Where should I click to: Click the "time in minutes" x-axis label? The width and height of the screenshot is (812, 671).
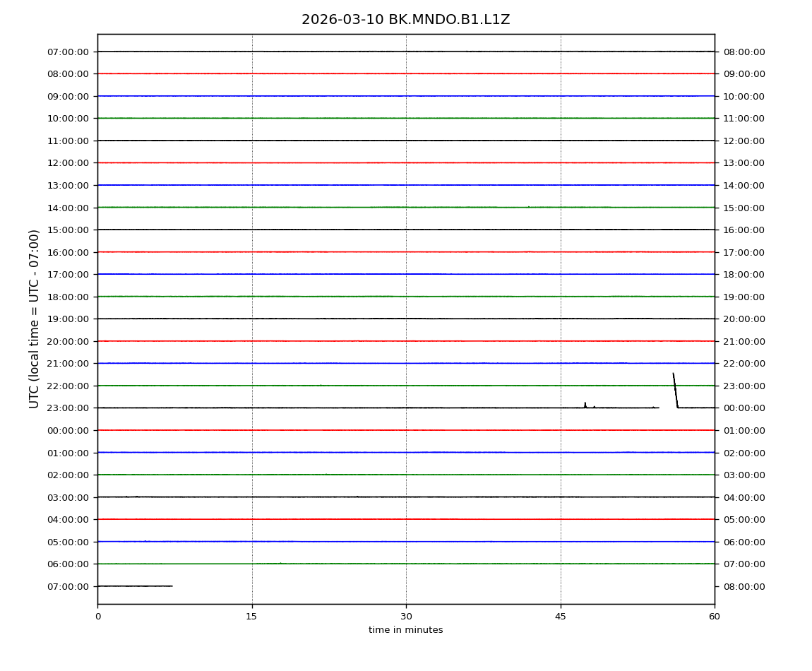tap(405, 630)
